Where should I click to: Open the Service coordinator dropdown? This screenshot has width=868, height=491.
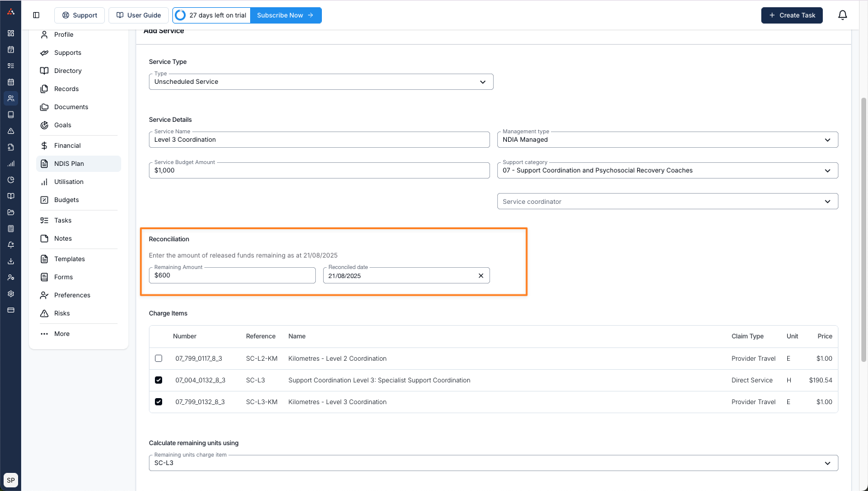667,201
